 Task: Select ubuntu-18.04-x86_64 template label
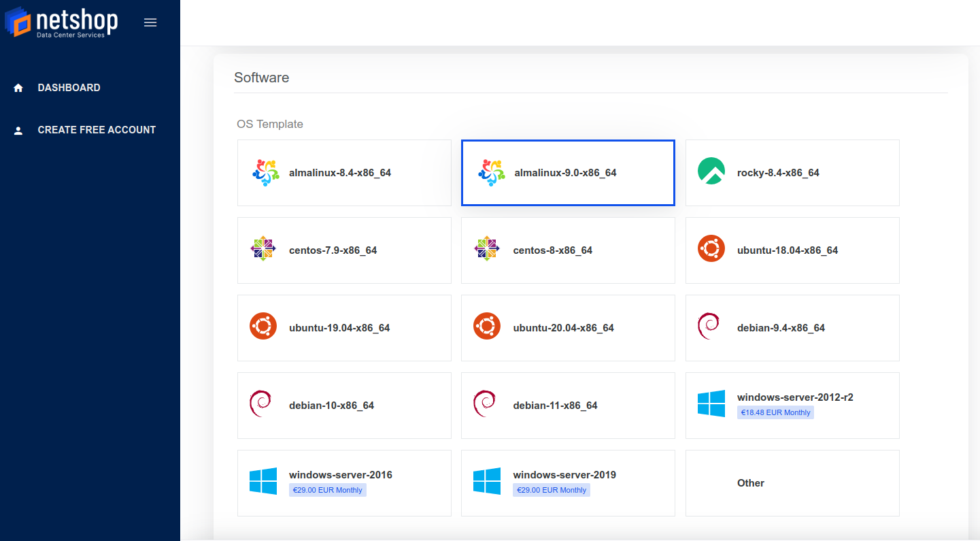coord(788,250)
